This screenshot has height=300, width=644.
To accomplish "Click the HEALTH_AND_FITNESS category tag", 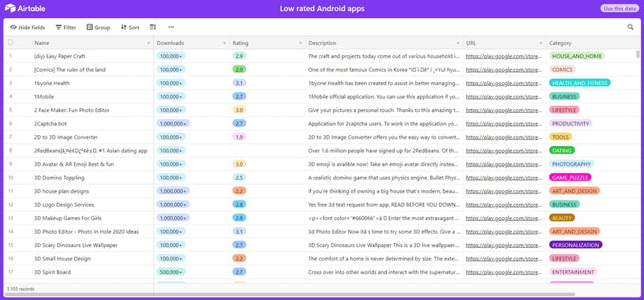I will pos(579,83).
